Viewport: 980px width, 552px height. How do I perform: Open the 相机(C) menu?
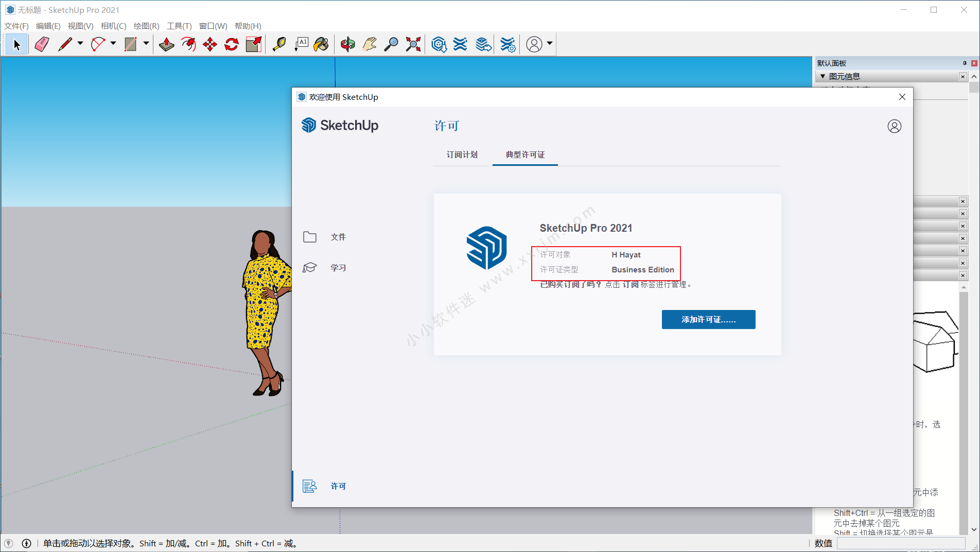pos(113,26)
